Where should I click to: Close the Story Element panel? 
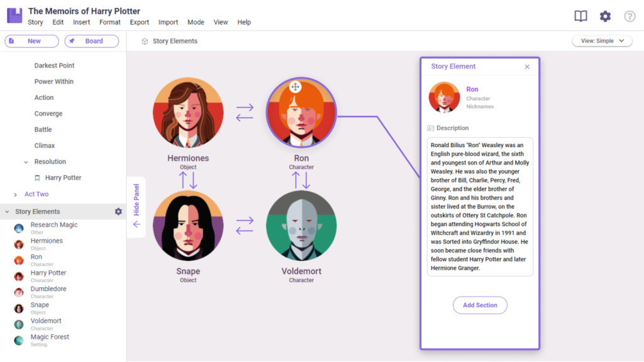[527, 67]
